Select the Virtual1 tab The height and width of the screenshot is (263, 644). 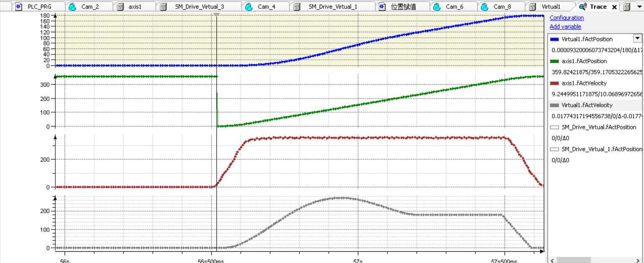point(551,7)
